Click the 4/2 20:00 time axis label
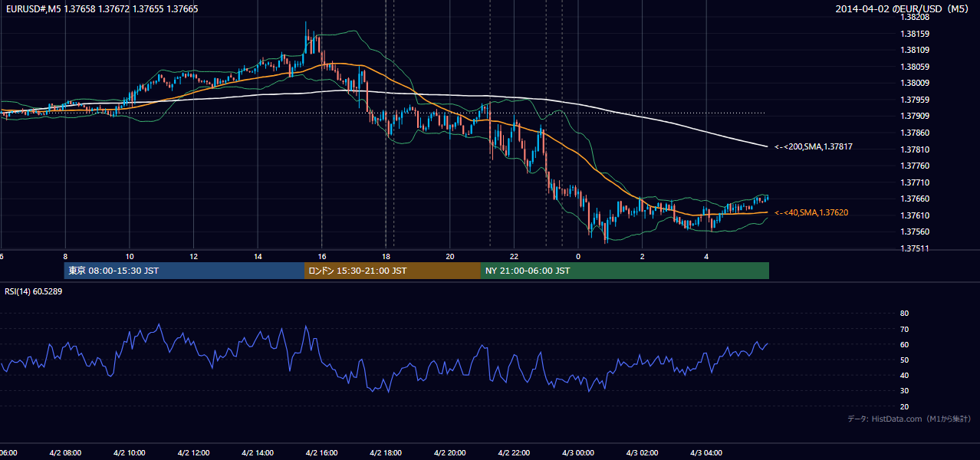Viewport: 980px width, 460px height. click(x=450, y=452)
